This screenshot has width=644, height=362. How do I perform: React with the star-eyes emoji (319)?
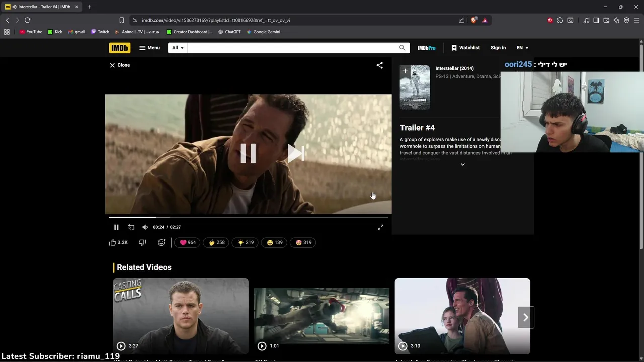tap(303, 242)
